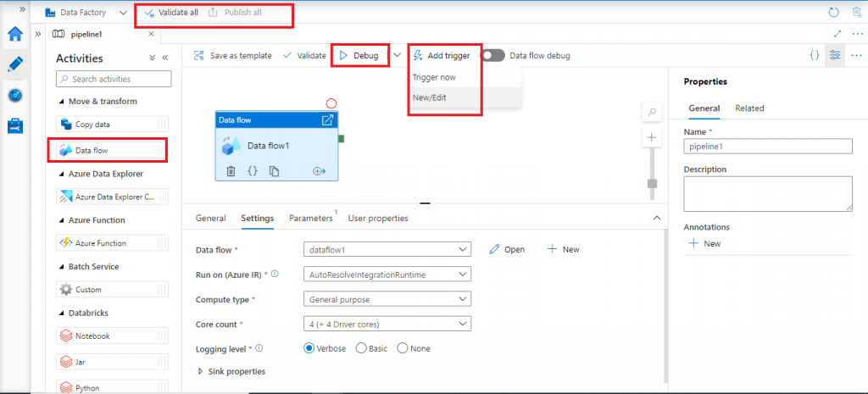Screen dimensions: 868x394
Task: Open the Manage toolbox icon
Action: pos(15,125)
